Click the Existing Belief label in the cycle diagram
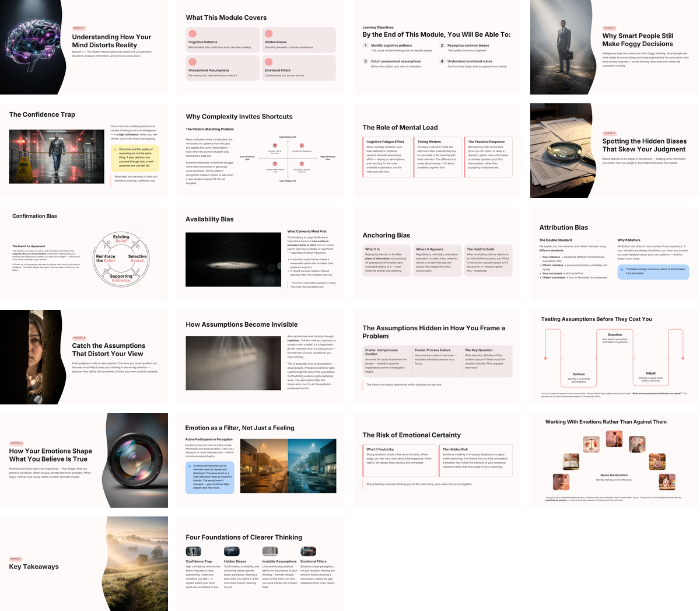This screenshot has width=700, height=611. 121,239
